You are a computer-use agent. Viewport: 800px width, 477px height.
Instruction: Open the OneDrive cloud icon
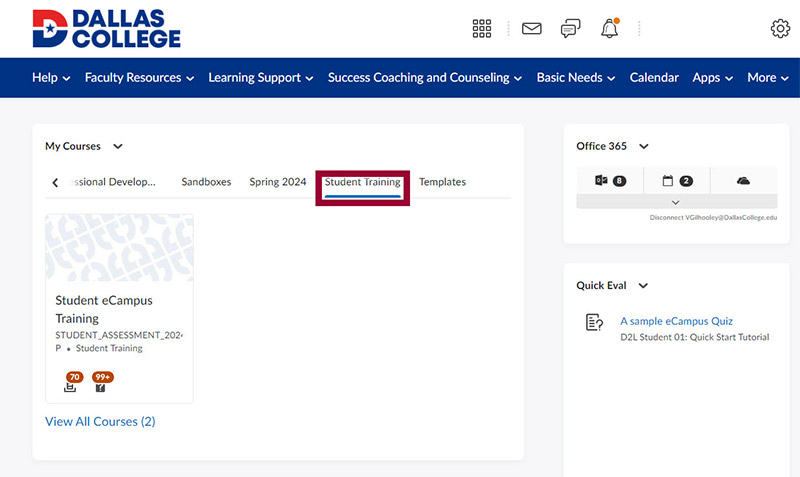tap(743, 181)
